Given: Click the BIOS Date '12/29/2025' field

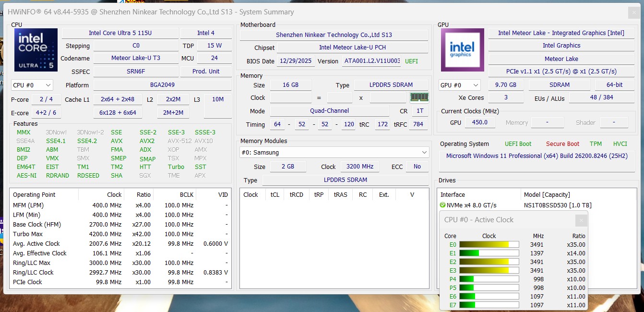Looking at the screenshot, I should tap(296, 61).
